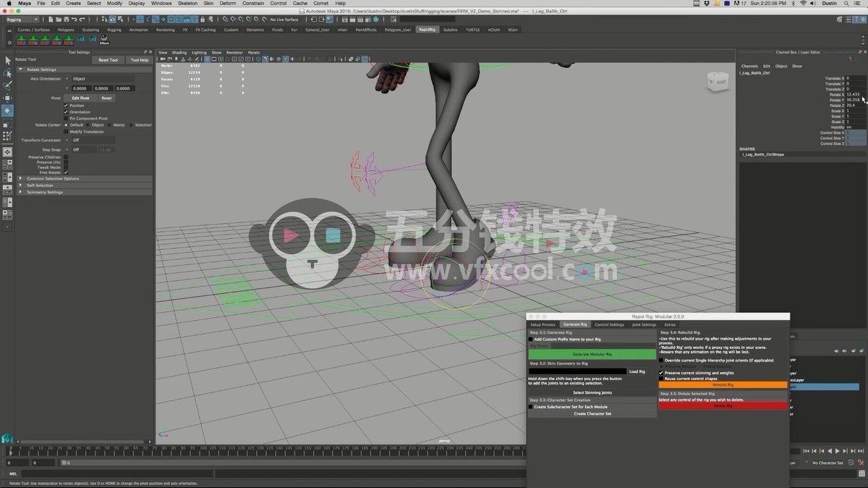Image resolution: width=868 pixels, height=488 pixels.
Task: Click the Reset Tool button
Action: (x=108, y=60)
